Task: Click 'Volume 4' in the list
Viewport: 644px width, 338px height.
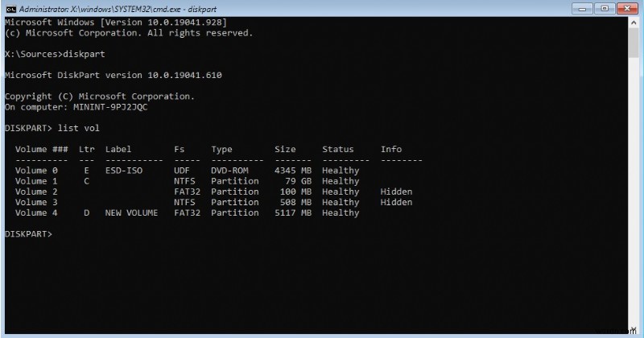Action: (x=36, y=212)
